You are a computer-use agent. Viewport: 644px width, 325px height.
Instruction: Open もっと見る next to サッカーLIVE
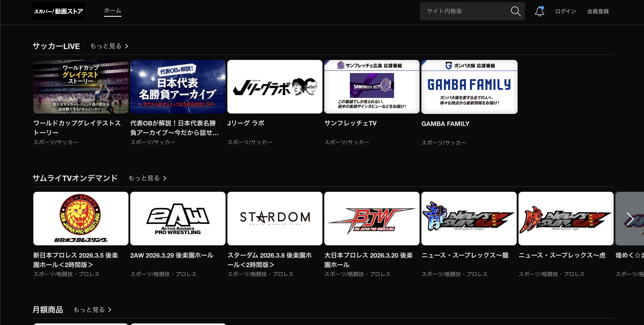[x=109, y=46]
